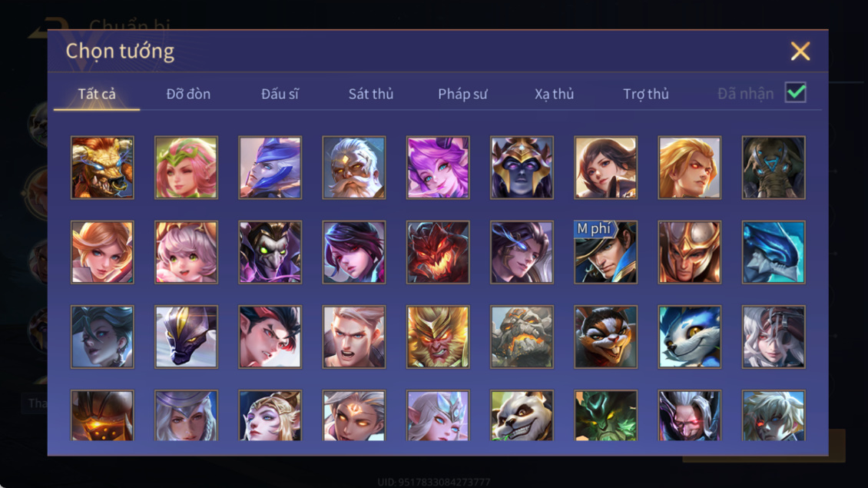Pick the white-bearded old man hero

[354, 168]
